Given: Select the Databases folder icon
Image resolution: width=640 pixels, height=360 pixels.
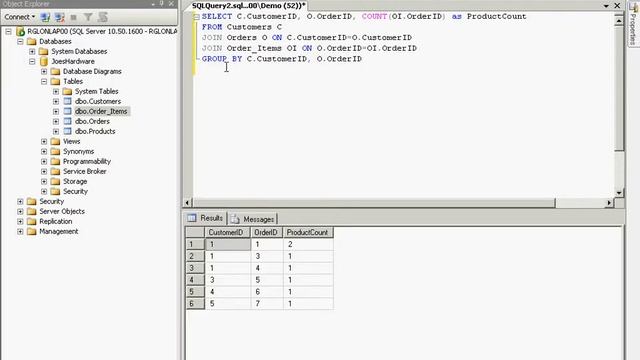Looking at the screenshot, I should click(x=31, y=42).
